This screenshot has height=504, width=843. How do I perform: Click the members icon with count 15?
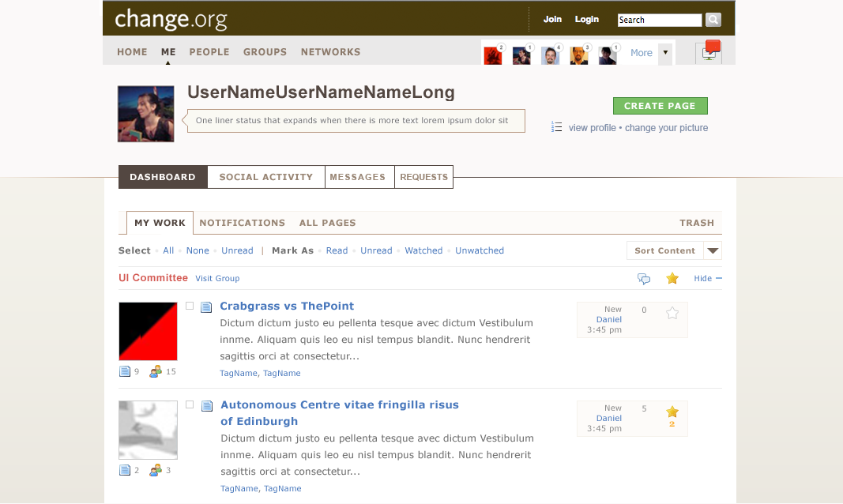click(156, 371)
